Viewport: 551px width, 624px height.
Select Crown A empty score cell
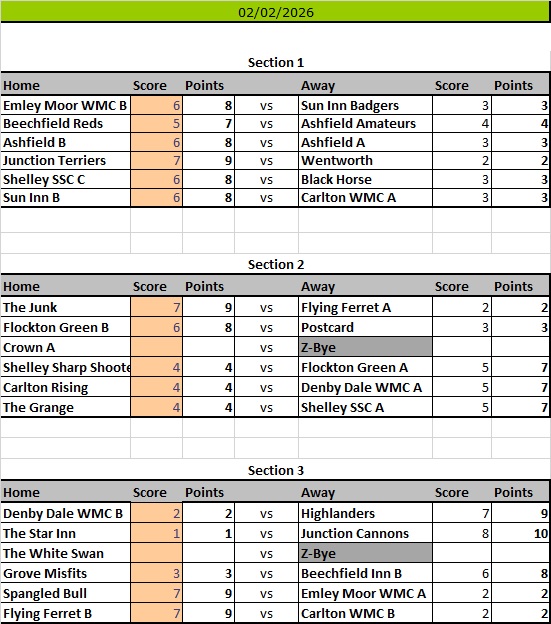tap(156, 347)
